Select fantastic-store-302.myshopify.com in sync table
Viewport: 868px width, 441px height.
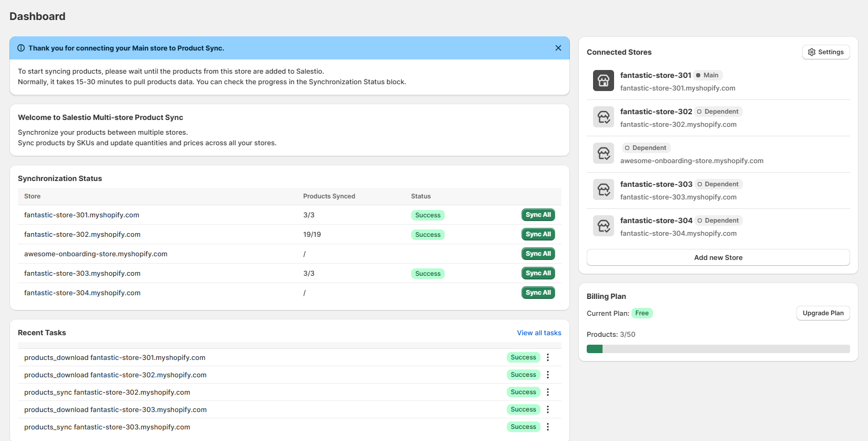click(x=82, y=234)
